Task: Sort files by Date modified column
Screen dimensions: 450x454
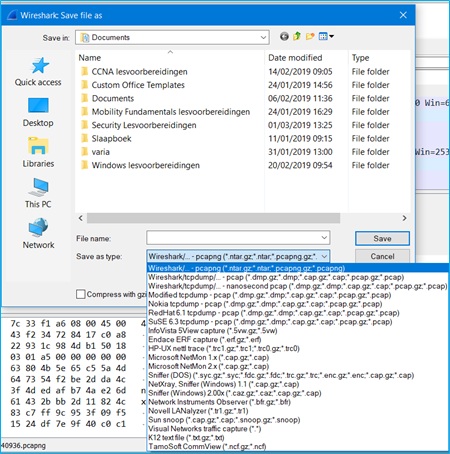Action: [306, 57]
